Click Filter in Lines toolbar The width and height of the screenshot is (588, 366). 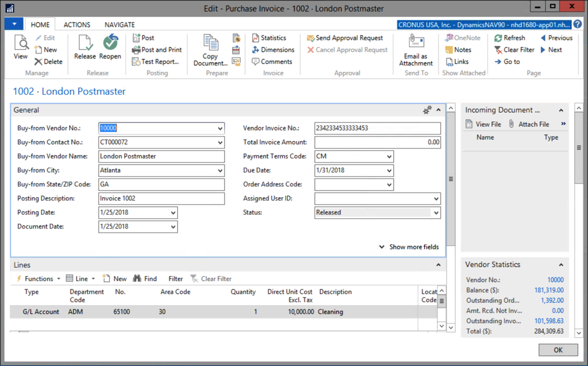tap(175, 279)
